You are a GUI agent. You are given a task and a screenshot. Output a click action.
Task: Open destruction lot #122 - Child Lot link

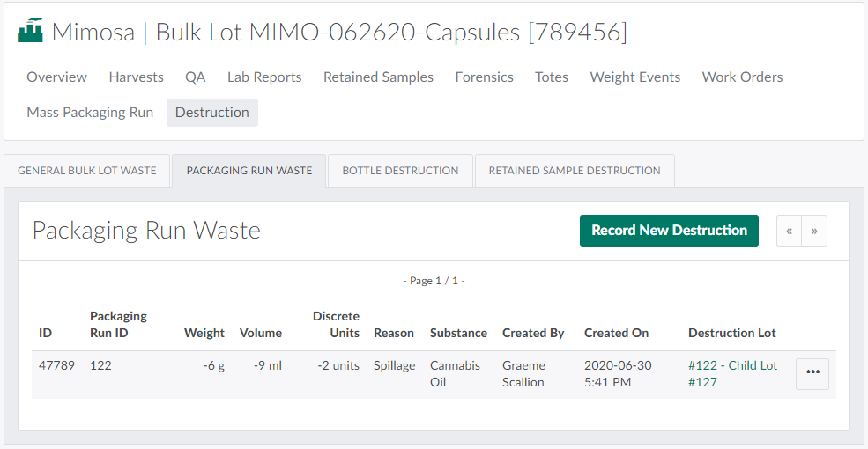(x=732, y=365)
